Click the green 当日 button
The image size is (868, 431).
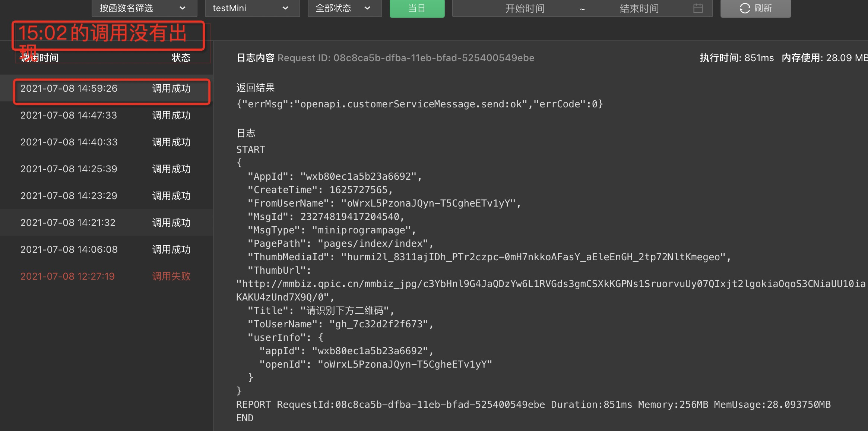tap(417, 8)
